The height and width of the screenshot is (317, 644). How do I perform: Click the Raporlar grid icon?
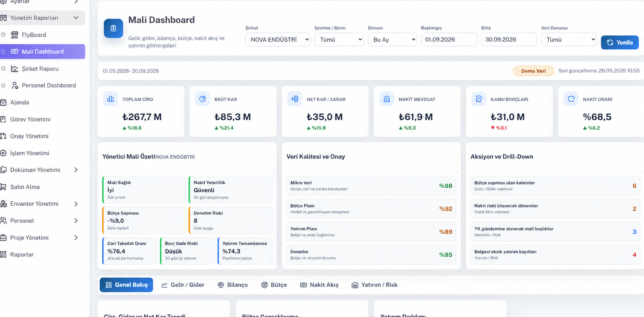pos(3,254)
